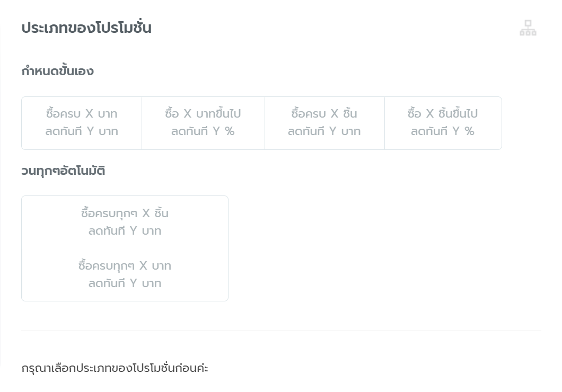Click the กำหนดขั้นเอง section label
The width and height of the screenshot is (562, 392).
point(57,71)
